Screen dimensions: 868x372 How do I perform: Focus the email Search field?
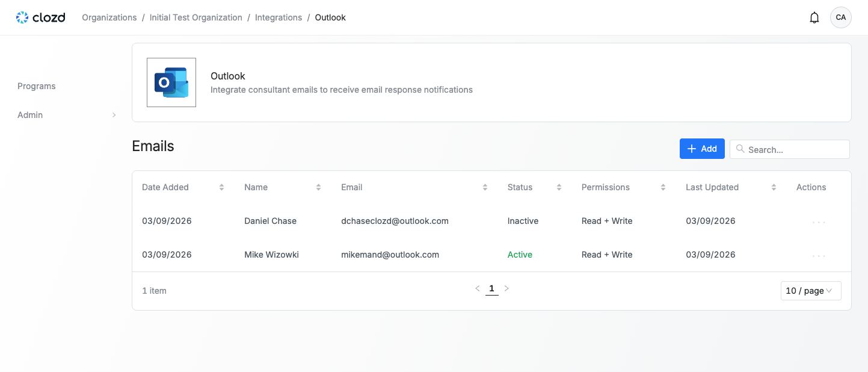click(x=795, y=149)
